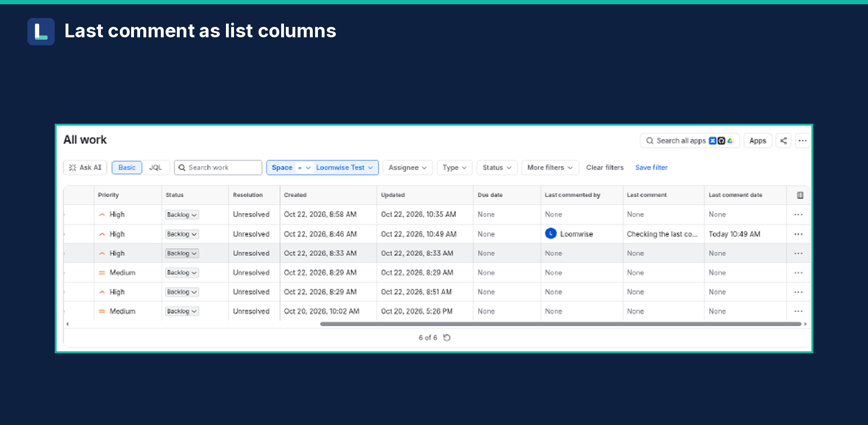Click the scroll right arrow of the table
Image resolution: width=868 pixels, height=425 pixels.
(805, 324)
